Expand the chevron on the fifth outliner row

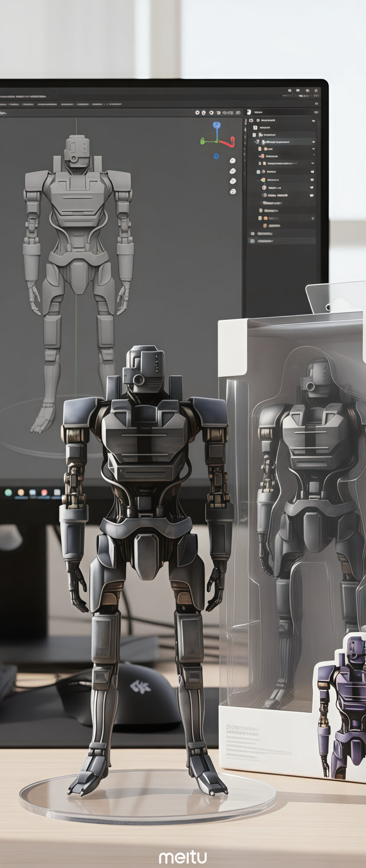pyautogui.click(x=314, y=149)
